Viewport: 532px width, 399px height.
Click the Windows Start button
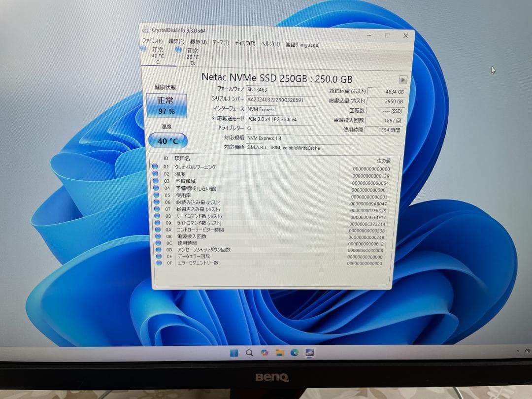pyautogui.click(x=233, y=353)
